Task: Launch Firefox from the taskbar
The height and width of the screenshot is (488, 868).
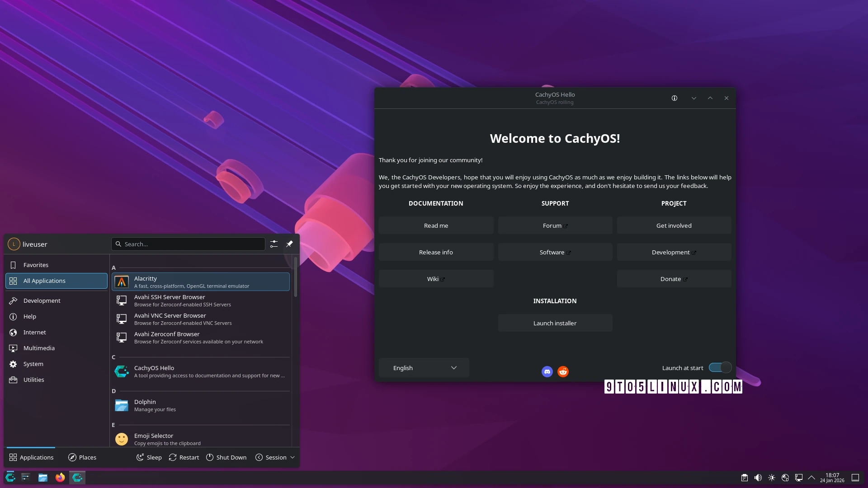Action: click(60, 477)
